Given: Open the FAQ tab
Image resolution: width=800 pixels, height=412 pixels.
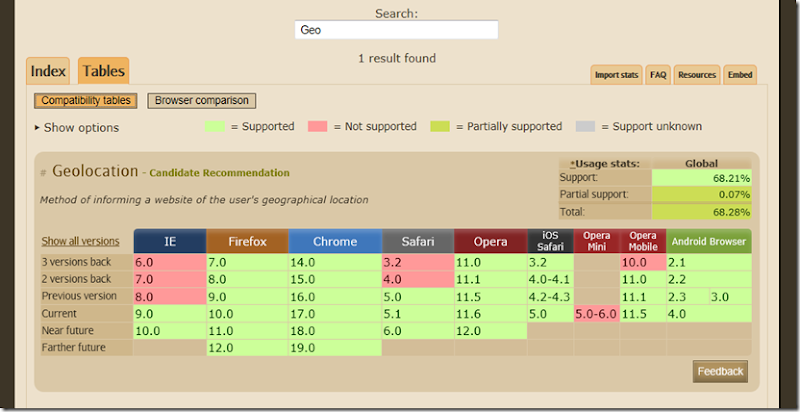Looking at the screenshot, I should tap(658, 75).
